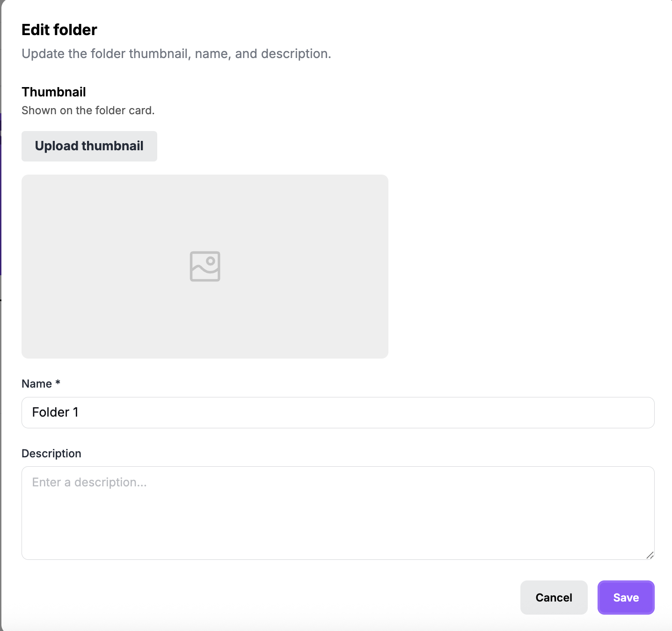Click the "Shown on the folder card." hint text
Image resolution: width=672 pixels, height=631 pixels.
[x=88, y=110]
